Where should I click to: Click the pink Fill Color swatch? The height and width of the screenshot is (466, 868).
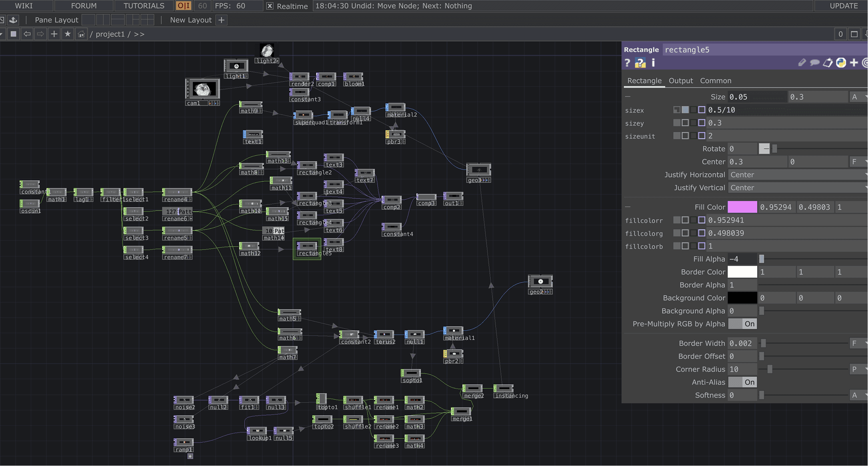pyautogui.click(x=742, y=207)
